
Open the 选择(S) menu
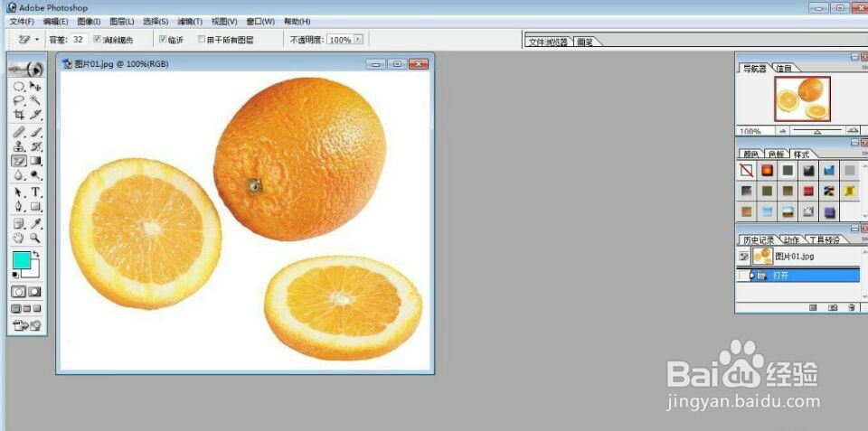click(x=156, y=22)
